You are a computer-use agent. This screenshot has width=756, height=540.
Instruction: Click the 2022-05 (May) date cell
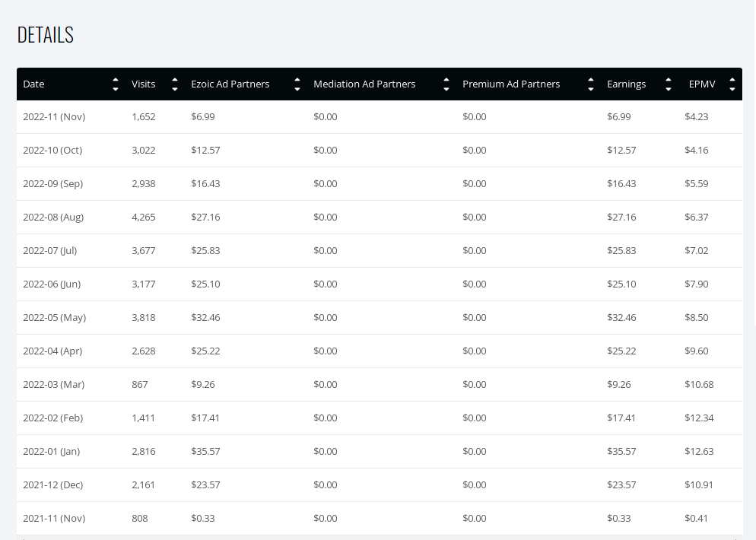(55, 317)
